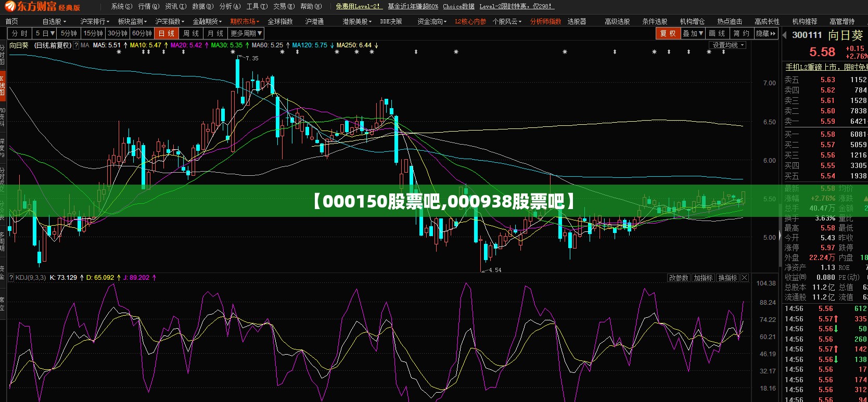The image size is (868, 402).
Task: Click the 东方财富 logo icon
Action: pyautogui.click(x=9, y=6)
